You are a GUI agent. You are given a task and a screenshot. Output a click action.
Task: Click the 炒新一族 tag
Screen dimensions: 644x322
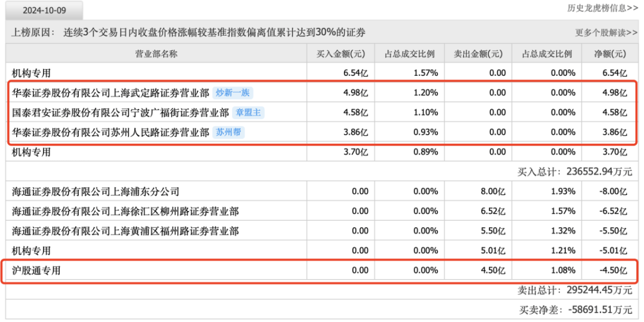click(233, 93)
